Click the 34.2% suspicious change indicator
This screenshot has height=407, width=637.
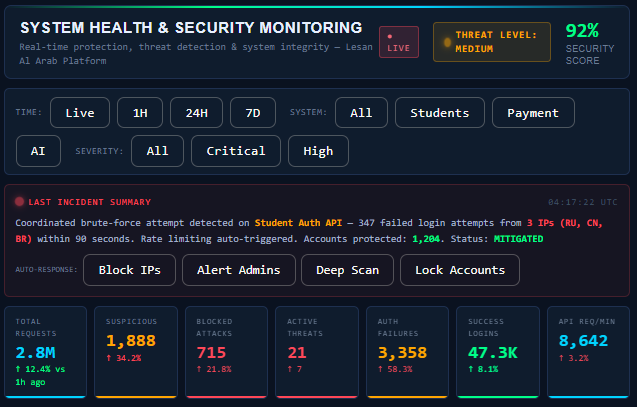click(x=124, y=358)
